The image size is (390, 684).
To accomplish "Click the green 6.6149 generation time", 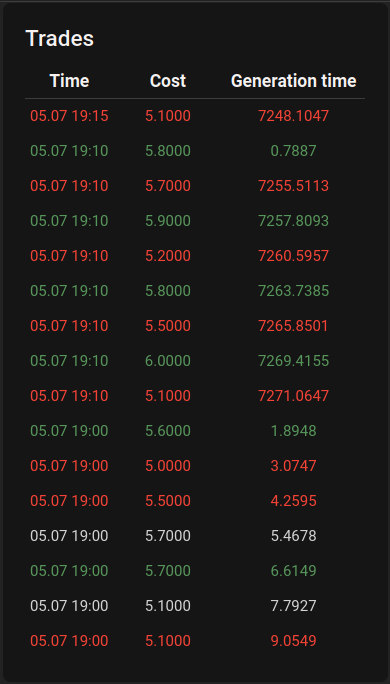I will click(294, 571).
